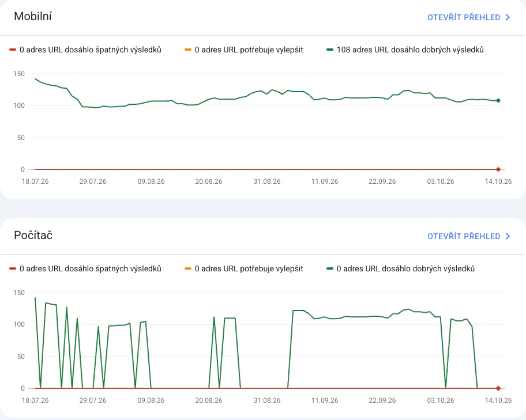The width and height of the screenshot is (526, 420).
Task: Toggle Počítač legend '0 adres URL potřebuje vylepšit'
Action: [x=244, y=268]
